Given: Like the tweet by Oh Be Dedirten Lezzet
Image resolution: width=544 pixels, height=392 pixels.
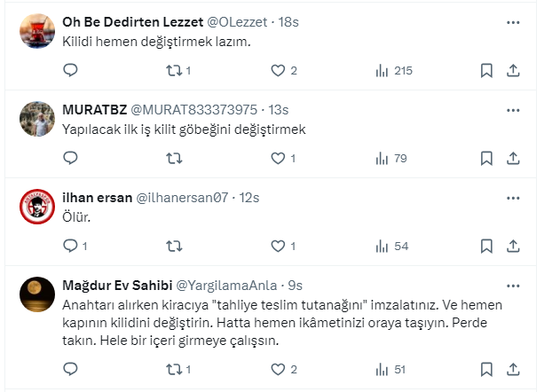Looking at the screenshot, I should tap(278, 71).
